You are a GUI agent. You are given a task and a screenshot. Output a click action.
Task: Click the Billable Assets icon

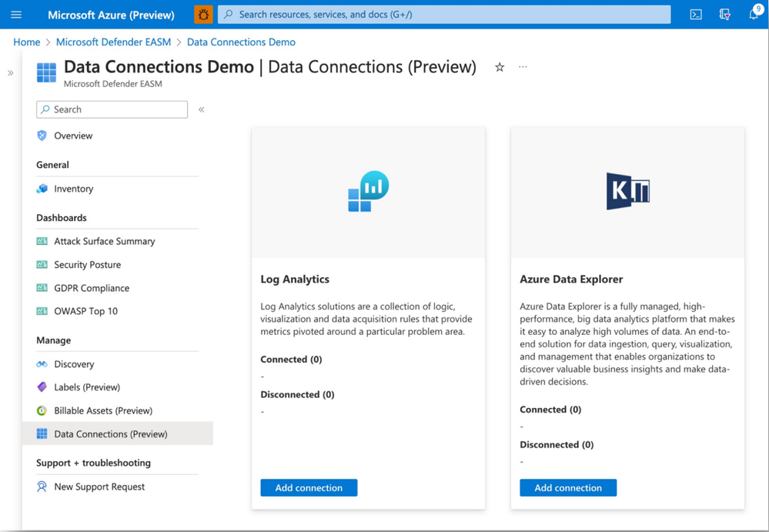point(42,410)
